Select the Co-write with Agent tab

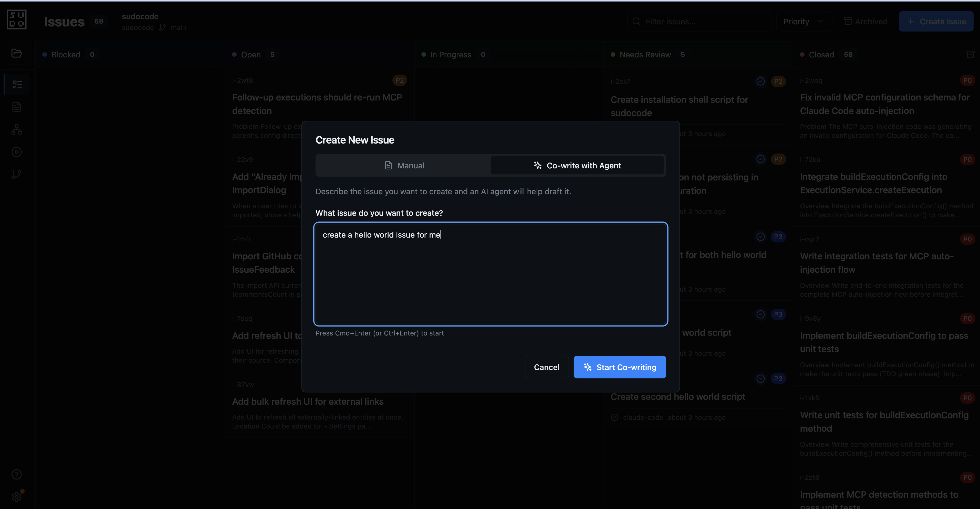coord(577,165)
